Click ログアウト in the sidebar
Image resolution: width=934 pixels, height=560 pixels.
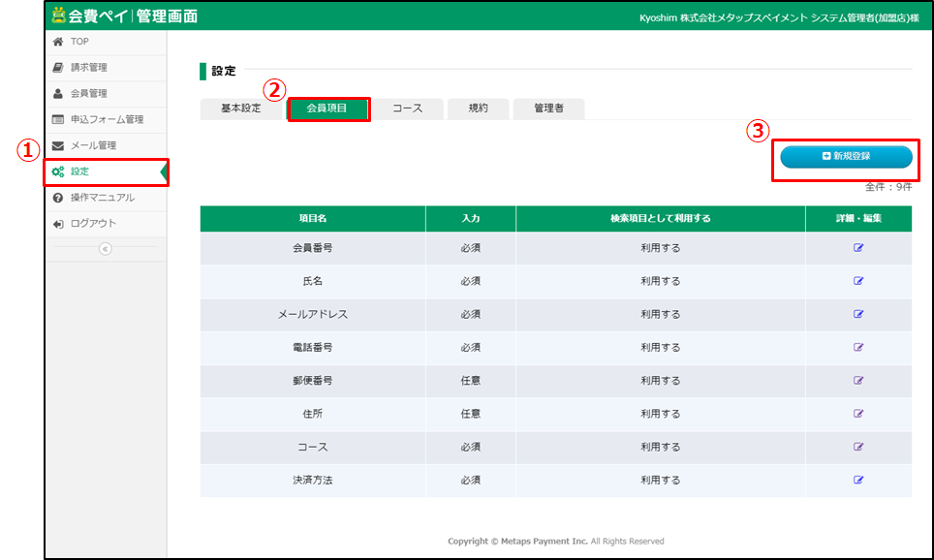tap(93, 224)
